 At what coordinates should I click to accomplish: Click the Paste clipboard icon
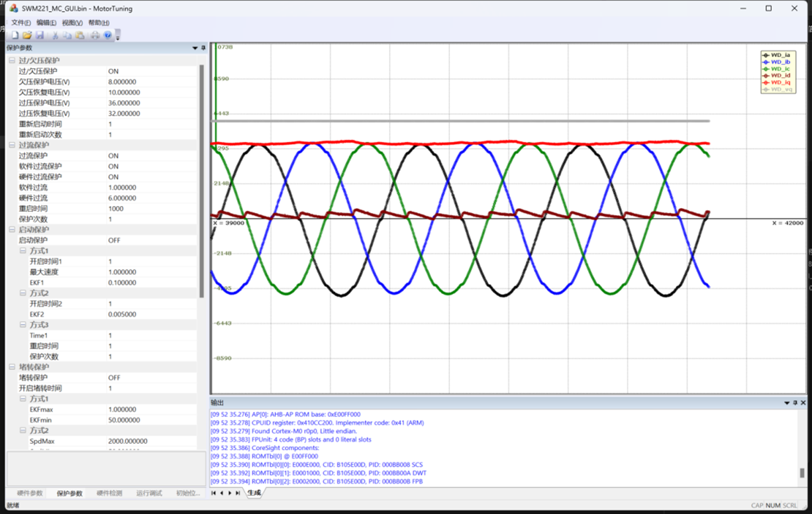(79, 35)
